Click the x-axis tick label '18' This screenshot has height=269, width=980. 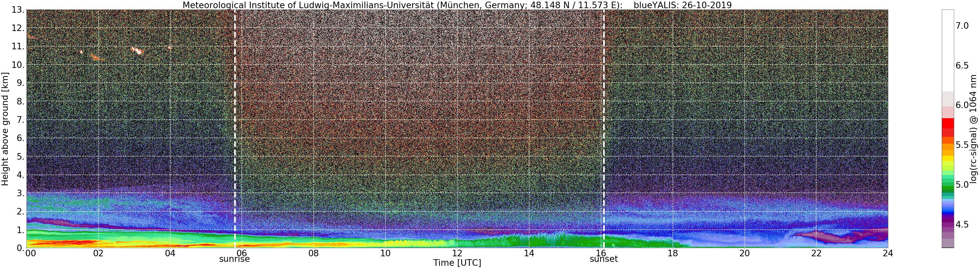click(x=673, y=253)
